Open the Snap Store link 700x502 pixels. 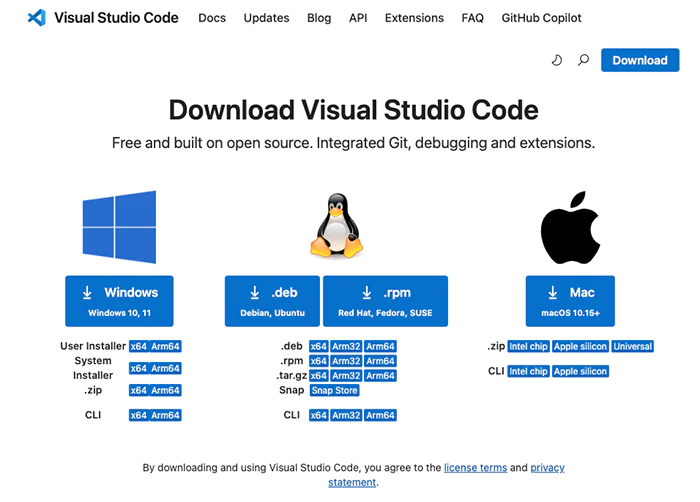334,390
